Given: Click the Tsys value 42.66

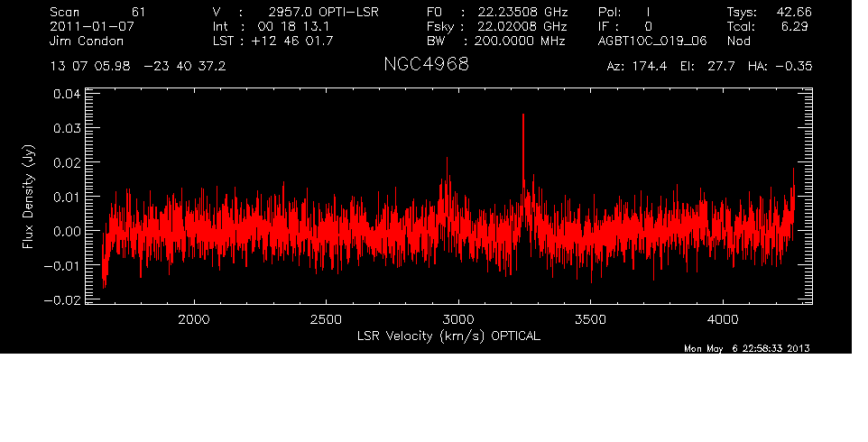Looking at the screenshot, I should [793, 12].
